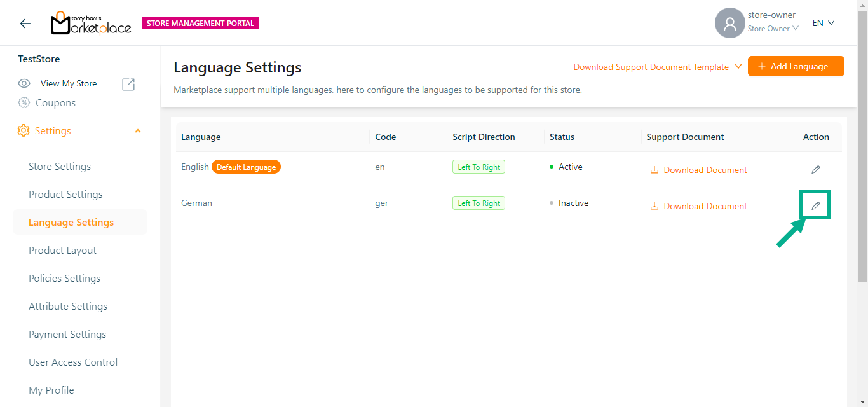
Task: Go to Store Settings
Action: (x=60, y=167)
